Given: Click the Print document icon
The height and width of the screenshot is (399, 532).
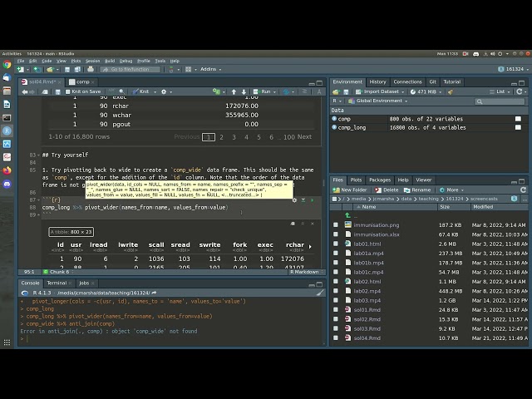Looking at the screenshot, I should point(91,69).
